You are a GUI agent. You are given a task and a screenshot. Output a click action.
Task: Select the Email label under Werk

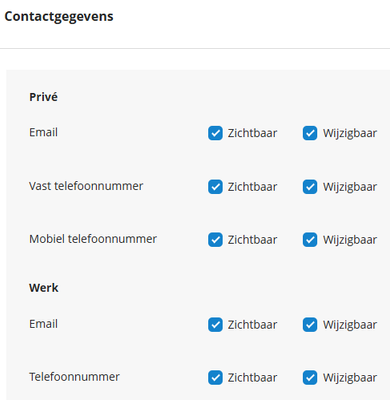(x=43, y=324)
